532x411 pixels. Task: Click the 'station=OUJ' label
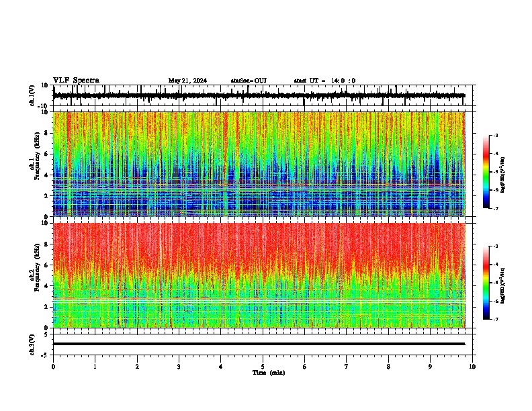pos(249,81)
